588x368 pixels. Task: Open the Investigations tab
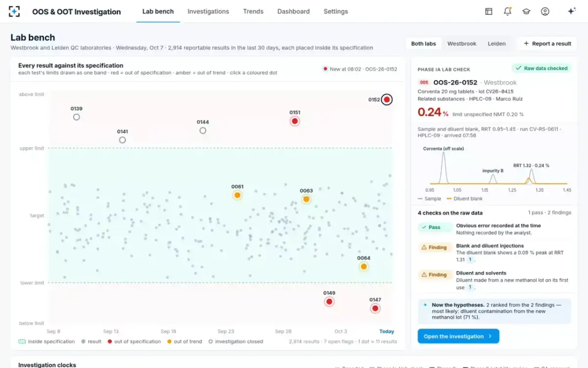[208, 11]
